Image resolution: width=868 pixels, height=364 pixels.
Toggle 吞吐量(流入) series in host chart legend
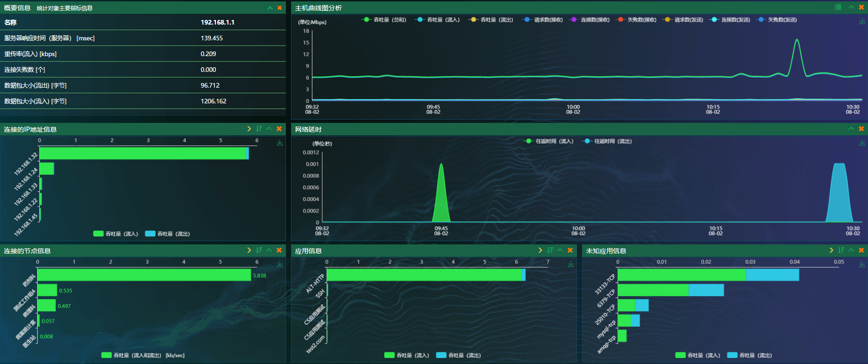pyautogui.click(x=438, y=19)
